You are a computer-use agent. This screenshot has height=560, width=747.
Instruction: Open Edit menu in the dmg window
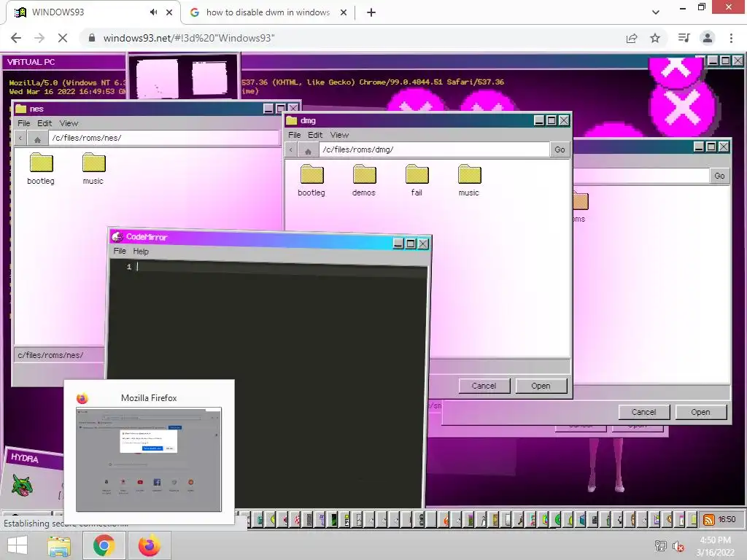coord(315,135)
